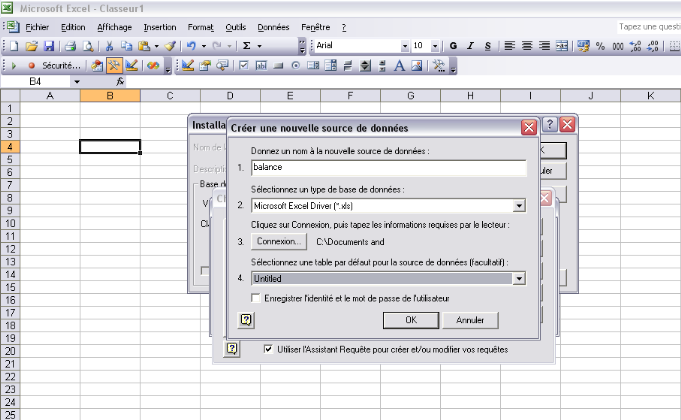681x420 pixels.
Task: Open the Insertion menu
Action: tap(160, 27)
